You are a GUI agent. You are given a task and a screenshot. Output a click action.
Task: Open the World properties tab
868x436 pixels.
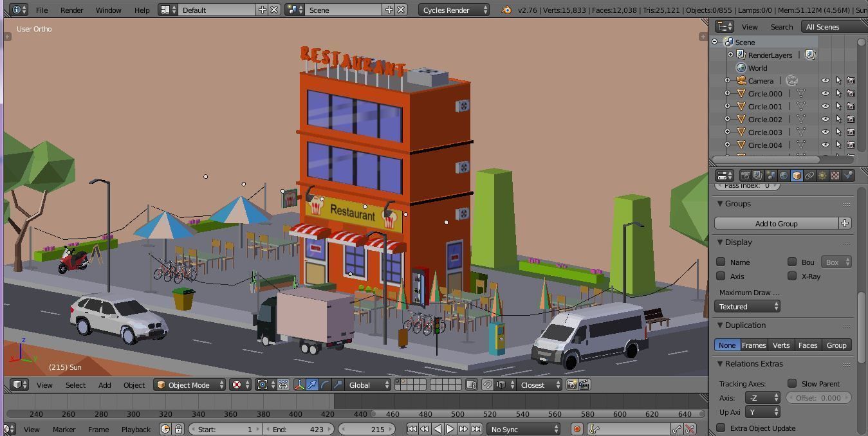click(x=784, y=176)
